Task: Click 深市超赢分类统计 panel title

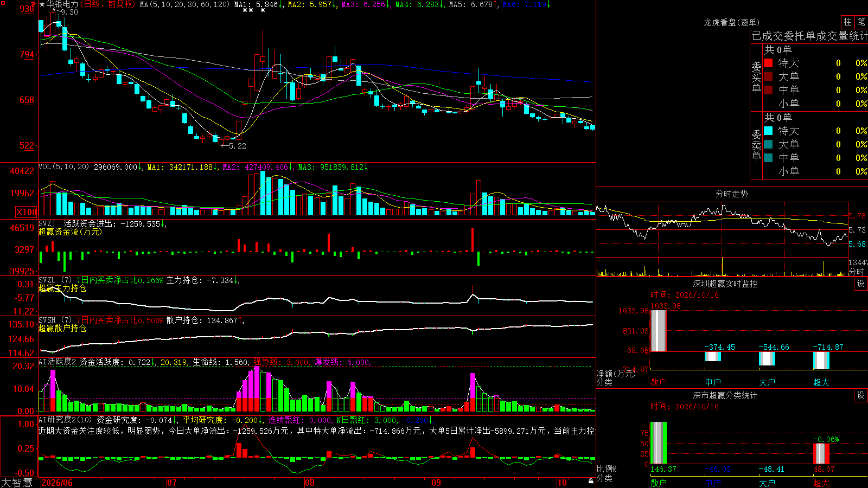Action: 725,395
